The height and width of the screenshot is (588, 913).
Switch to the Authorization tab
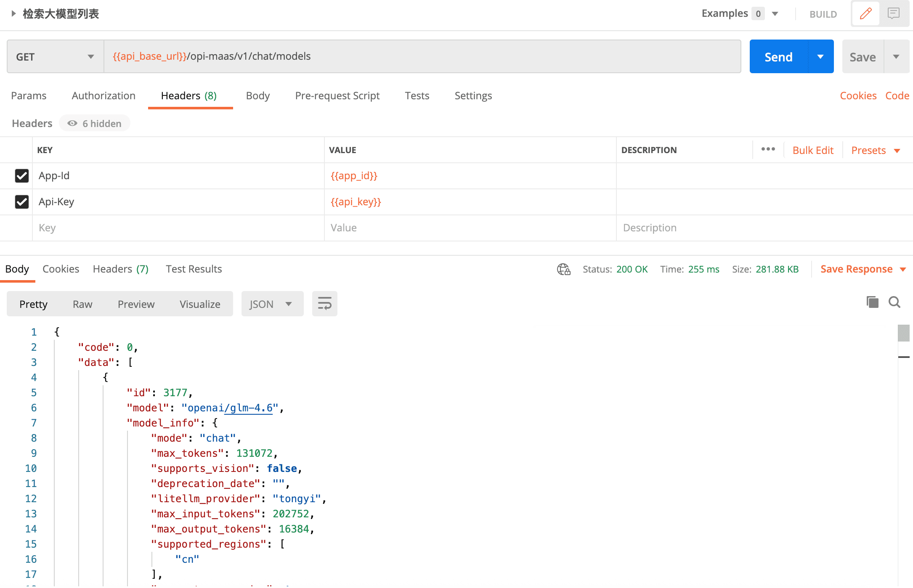click(x=104, y=96)
